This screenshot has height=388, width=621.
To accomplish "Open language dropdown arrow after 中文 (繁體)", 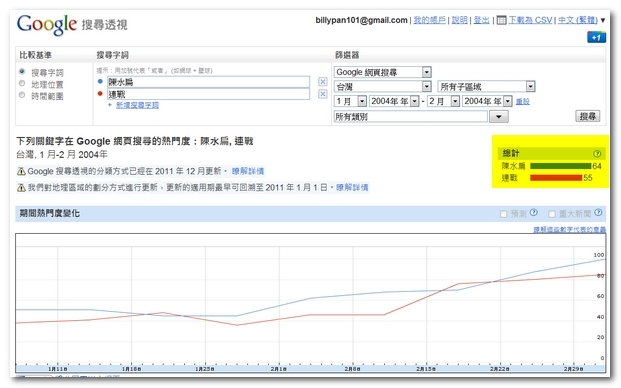I will 603,20.
